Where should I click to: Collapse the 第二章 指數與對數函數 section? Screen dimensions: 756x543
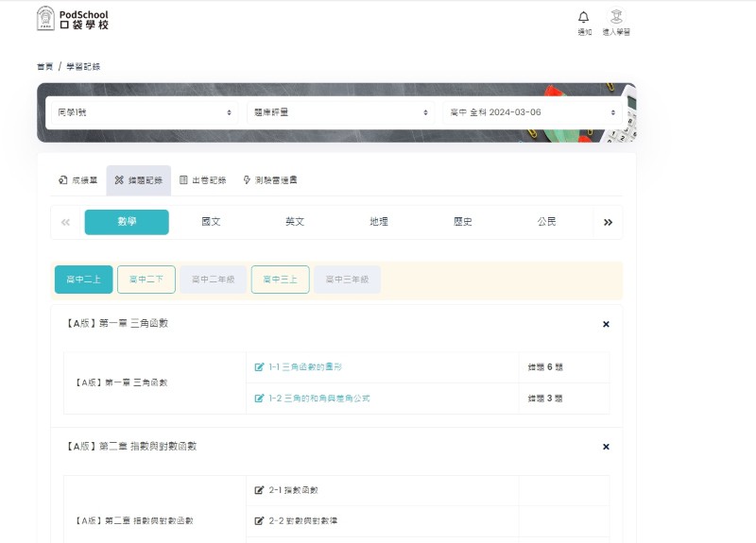coord(606,447)
